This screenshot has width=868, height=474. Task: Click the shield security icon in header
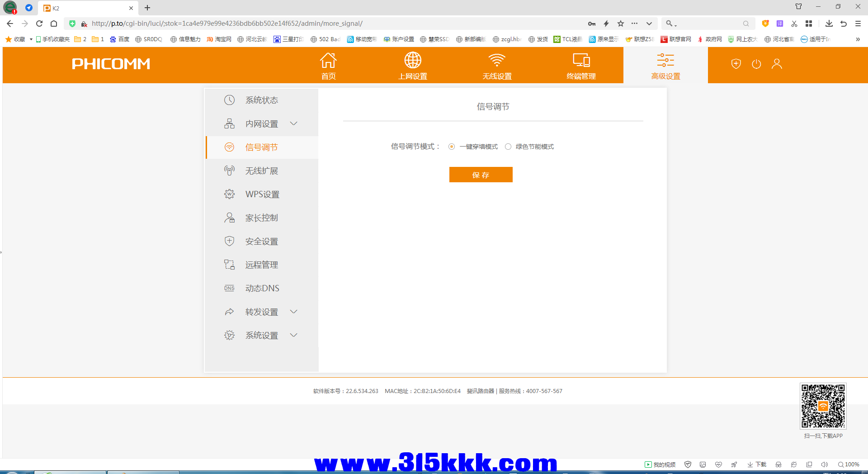pyautogui.click(x=736, y=64)
